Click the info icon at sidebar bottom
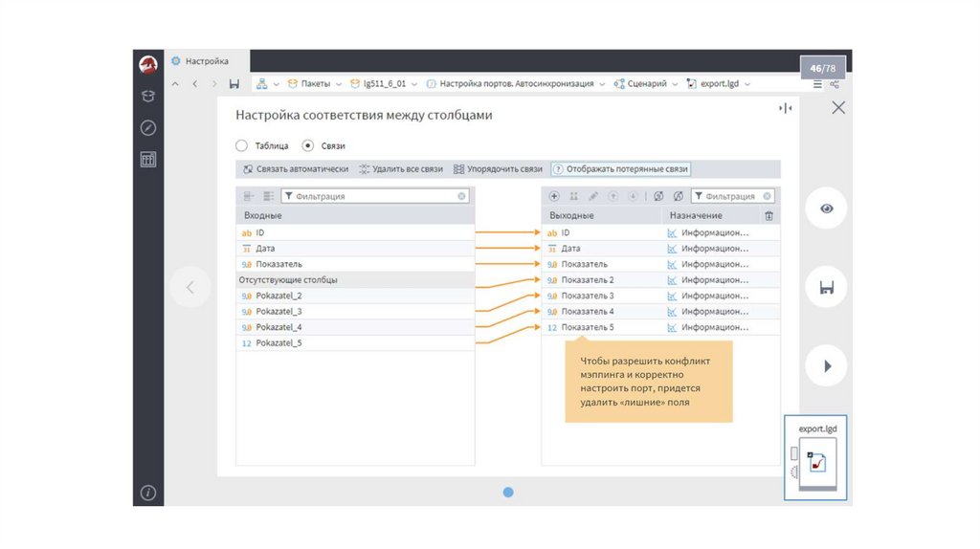This screenshot has height=549, width=980. click(148, 493)
